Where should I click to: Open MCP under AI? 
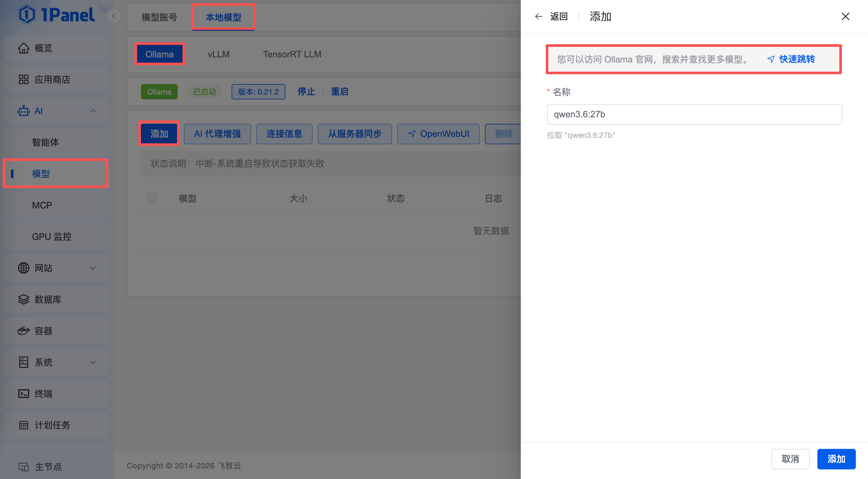point(56,205)
